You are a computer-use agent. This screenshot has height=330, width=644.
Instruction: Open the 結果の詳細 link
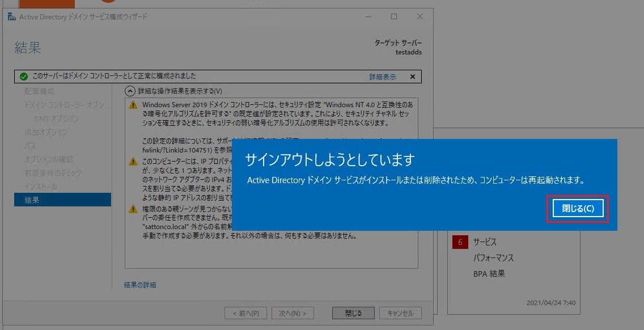(x=140, y=285)
